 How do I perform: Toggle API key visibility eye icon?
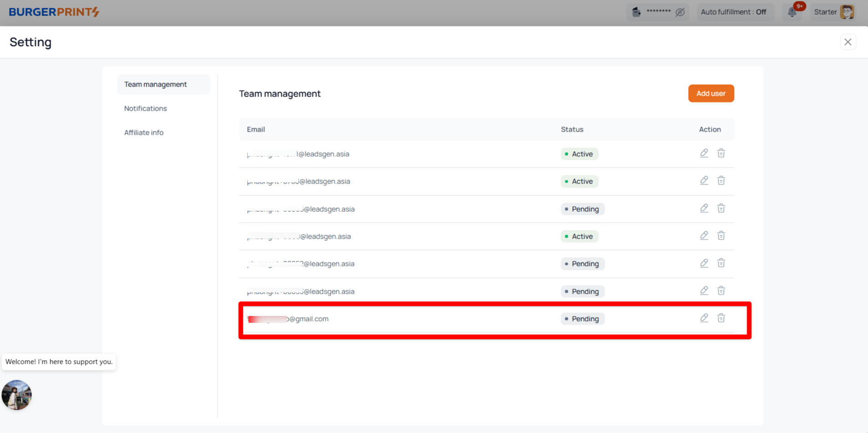click(680, 12)
